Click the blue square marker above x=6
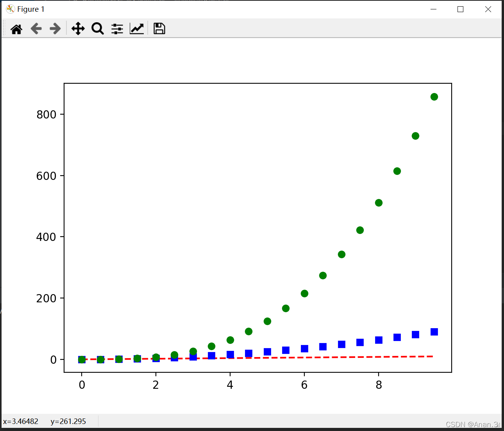 304,348
